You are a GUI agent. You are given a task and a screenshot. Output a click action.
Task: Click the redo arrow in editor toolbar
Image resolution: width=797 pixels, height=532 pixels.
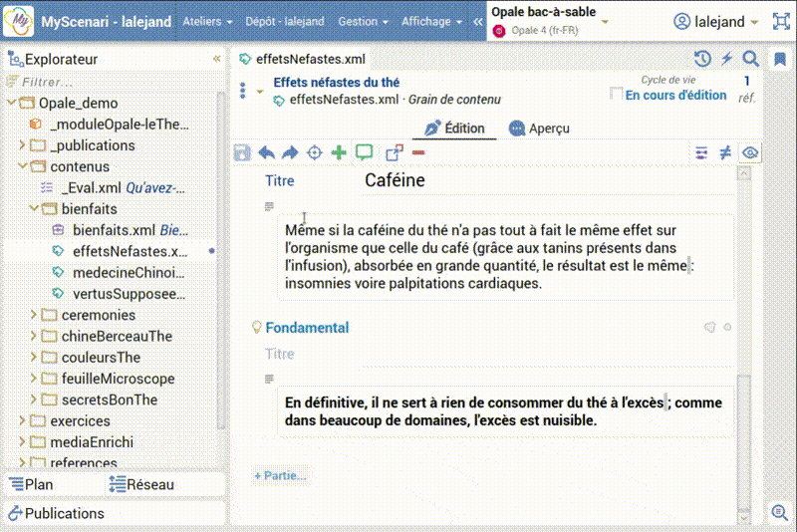click(x=290, y=152)
